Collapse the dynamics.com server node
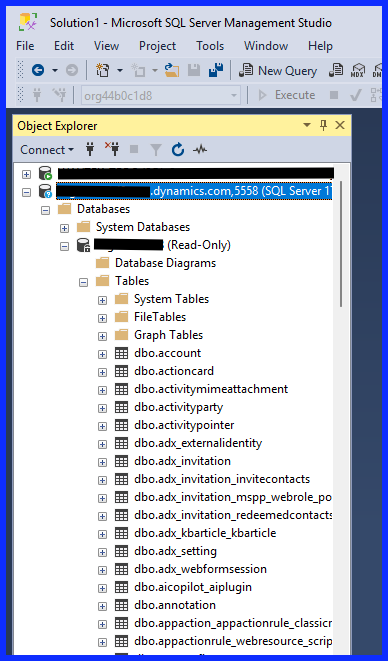The width and height of the screenshot is (388, 661). point(27,192)
